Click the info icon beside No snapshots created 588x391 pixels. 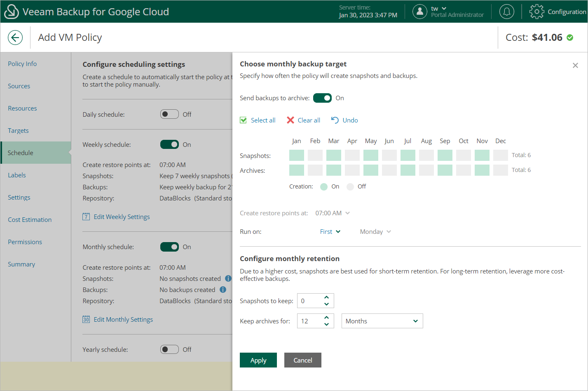[x=228, y=278]
